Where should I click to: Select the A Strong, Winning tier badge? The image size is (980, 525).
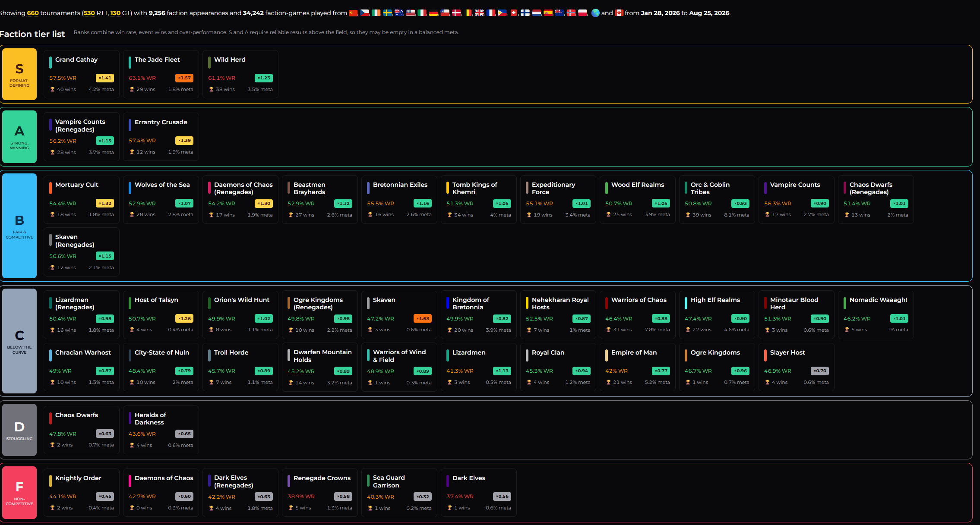(19, 137)
